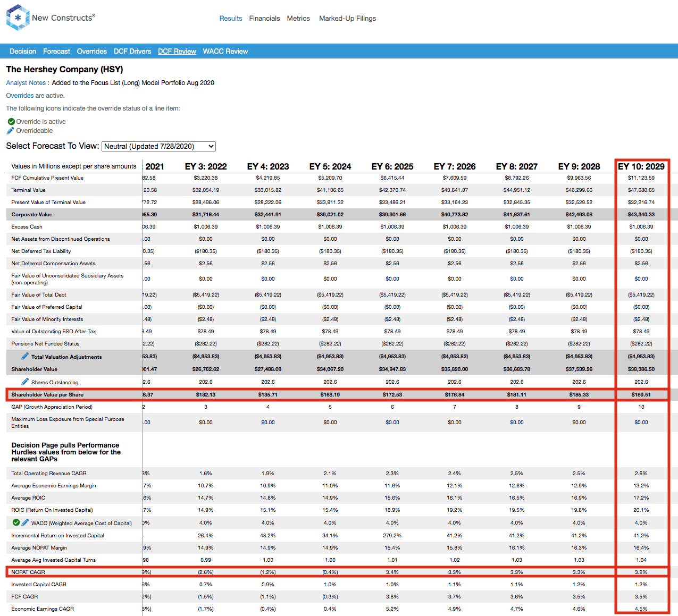This screenshot has width=678, height=616.
Task: Click the Average NOPAT Margin row label
Action: [39, 548]
